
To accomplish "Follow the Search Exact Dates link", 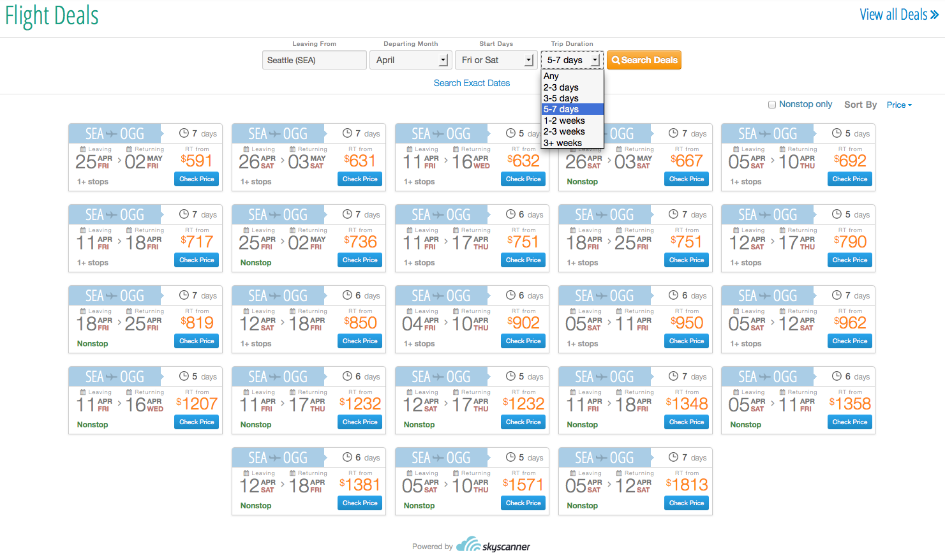I will coord(472,83).
